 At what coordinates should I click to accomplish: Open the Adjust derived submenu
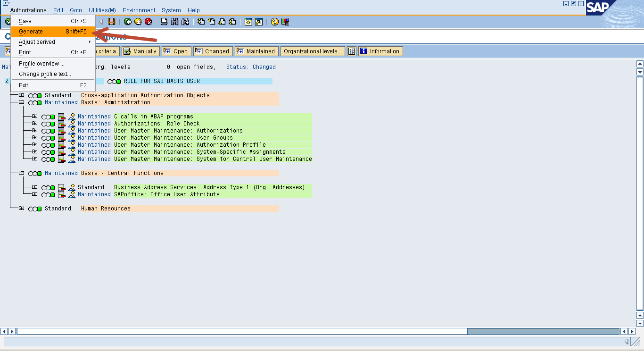[53, 42]
